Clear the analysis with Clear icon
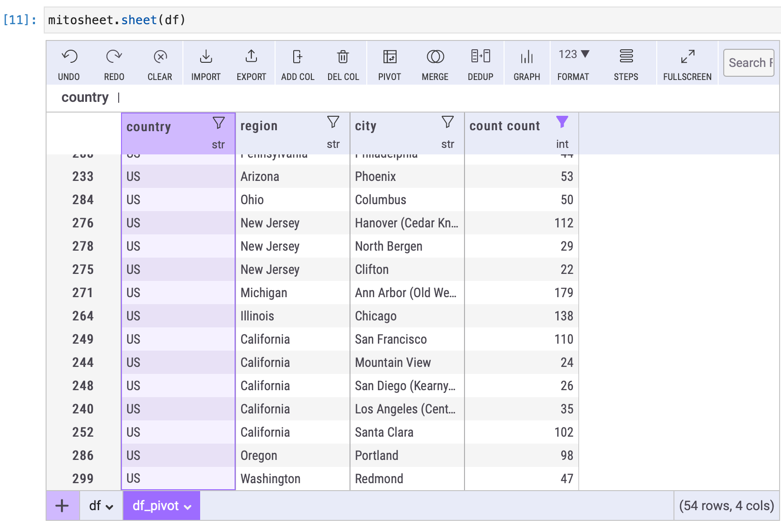781x532 pixels. 160,57
